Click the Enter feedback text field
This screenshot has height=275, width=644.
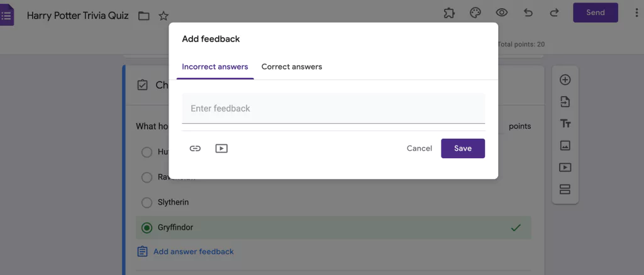coord(333,109)
